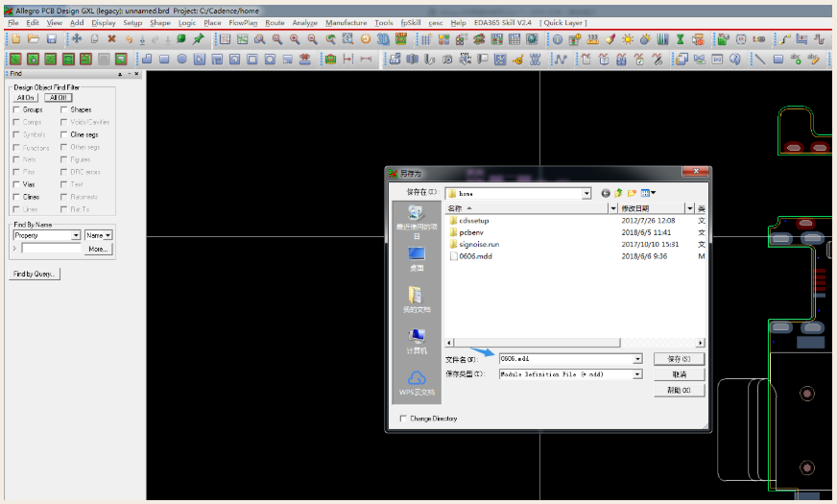Select the Move tool four-arrow icon

click(x=77, y=39)
